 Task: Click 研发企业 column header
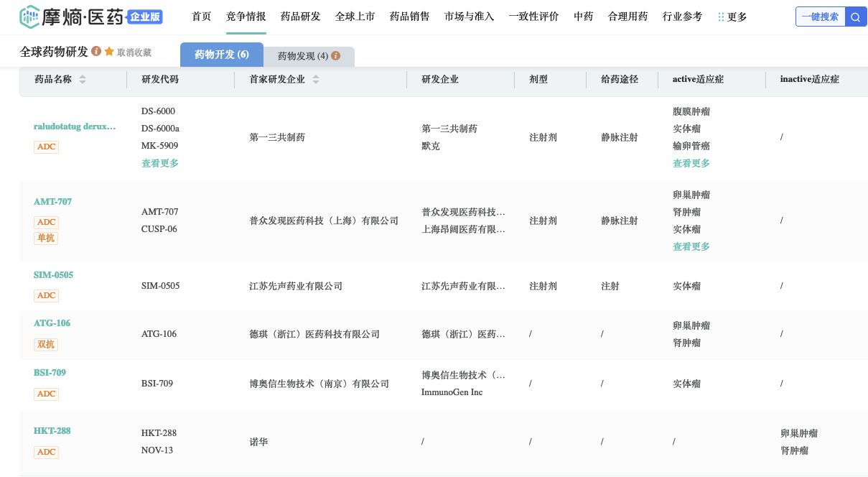[440, 80]
